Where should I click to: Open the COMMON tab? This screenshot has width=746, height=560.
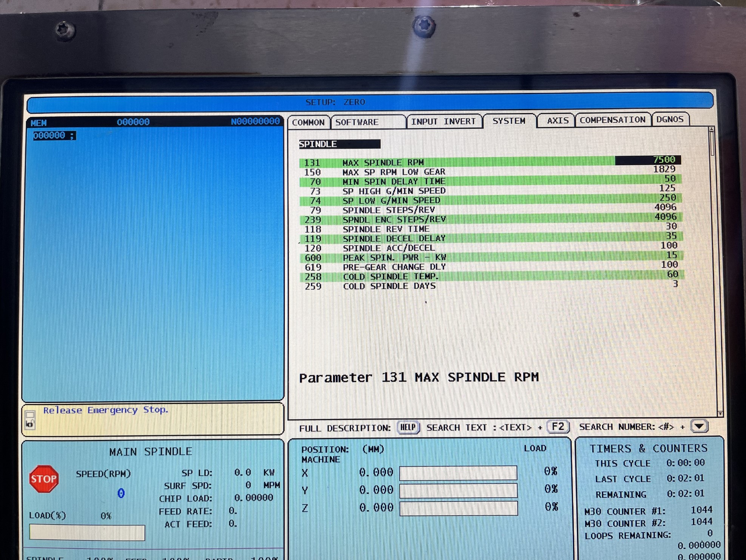click(x=308, y=122)
